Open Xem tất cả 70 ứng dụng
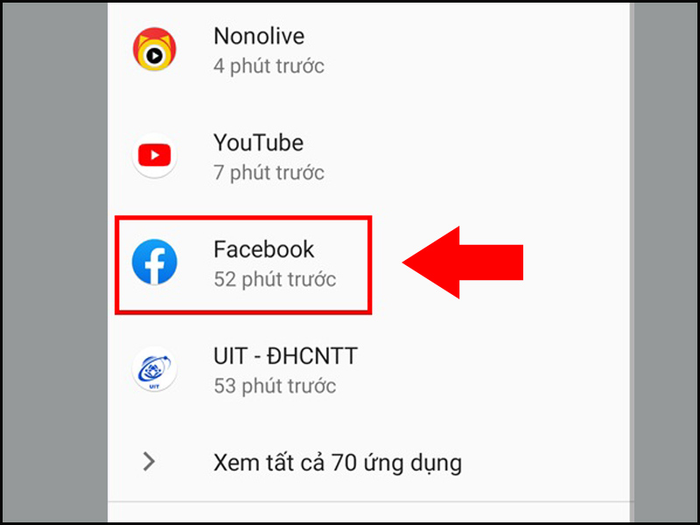This screenshot has height=525, width=700. click(338, 463)
